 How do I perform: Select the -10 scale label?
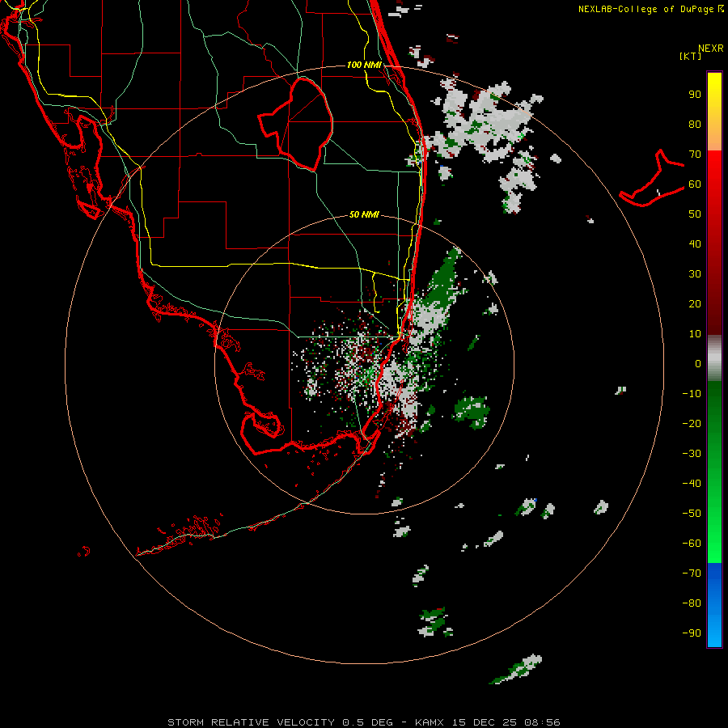click(x=692, y=394)
